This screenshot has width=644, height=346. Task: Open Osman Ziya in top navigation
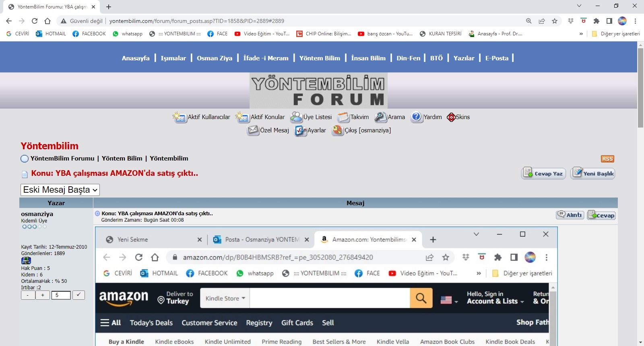point(215,58)
